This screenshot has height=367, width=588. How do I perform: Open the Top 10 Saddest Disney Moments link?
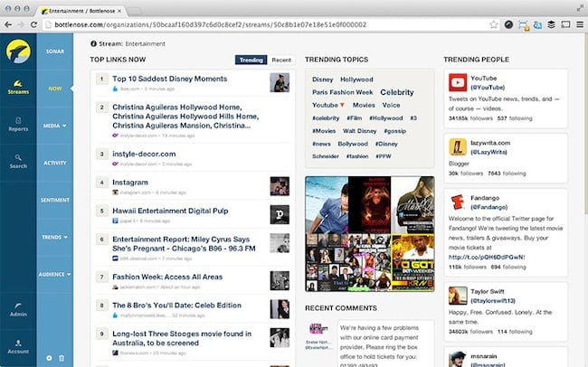click(x=169, y=80)
